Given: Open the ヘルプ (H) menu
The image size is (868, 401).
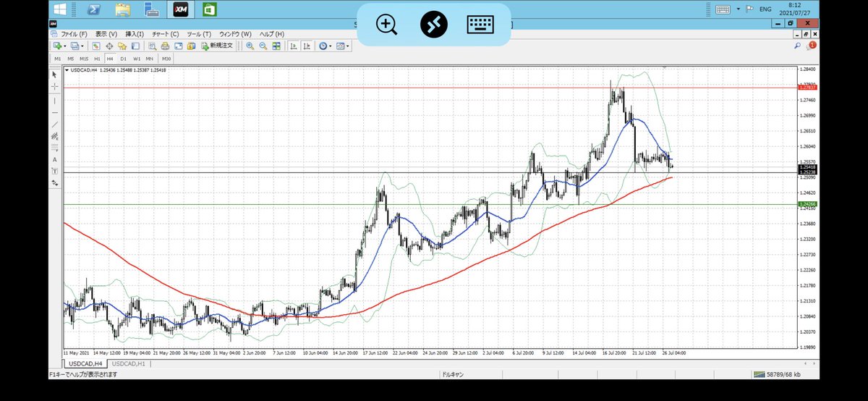Looking at the screenshot, I should point(271,34).
